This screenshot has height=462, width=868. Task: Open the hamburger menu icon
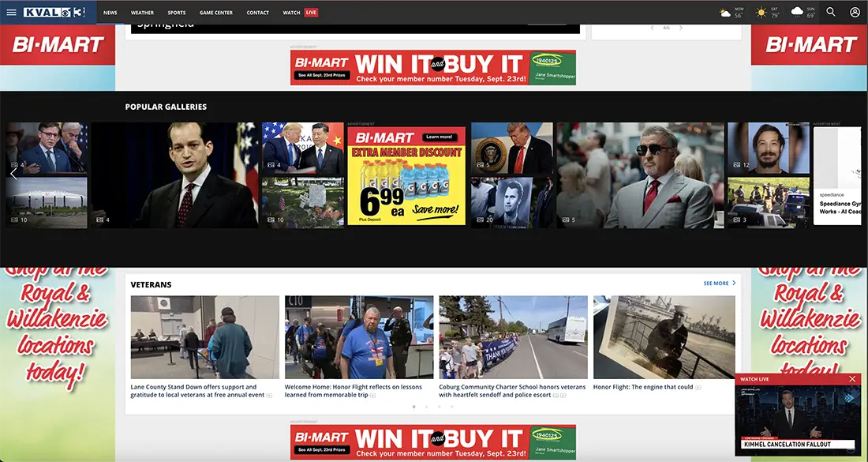11,12
